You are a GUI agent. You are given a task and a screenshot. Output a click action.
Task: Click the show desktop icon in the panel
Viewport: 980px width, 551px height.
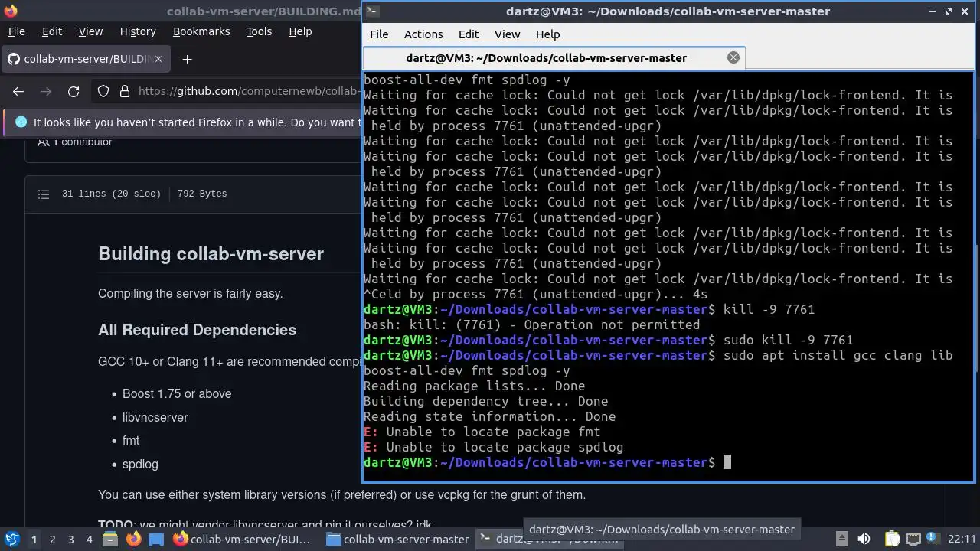click(156, 540)
